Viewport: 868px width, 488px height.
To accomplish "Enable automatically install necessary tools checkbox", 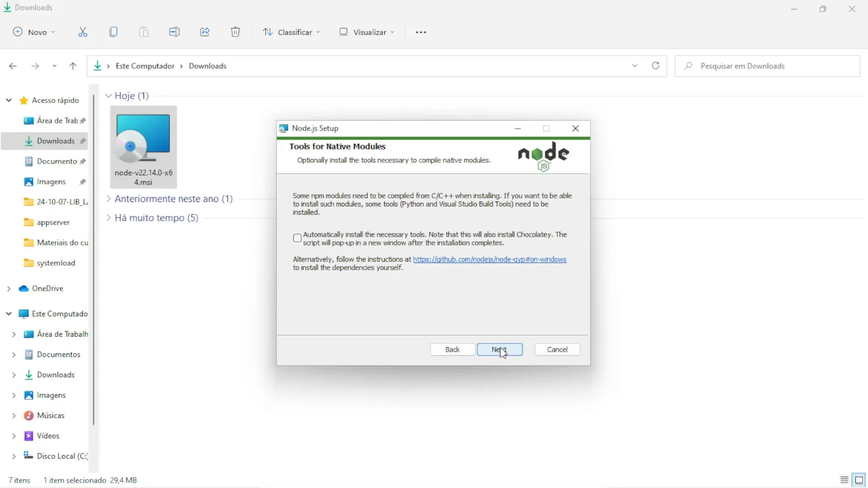I will [x=297, y=238].
